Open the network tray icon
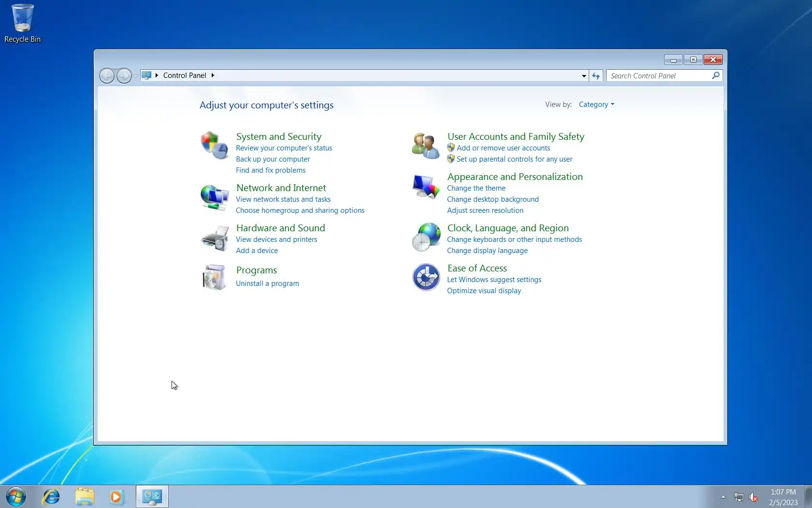This screenshot has height=508, width=812. click(x=739, y=497)
